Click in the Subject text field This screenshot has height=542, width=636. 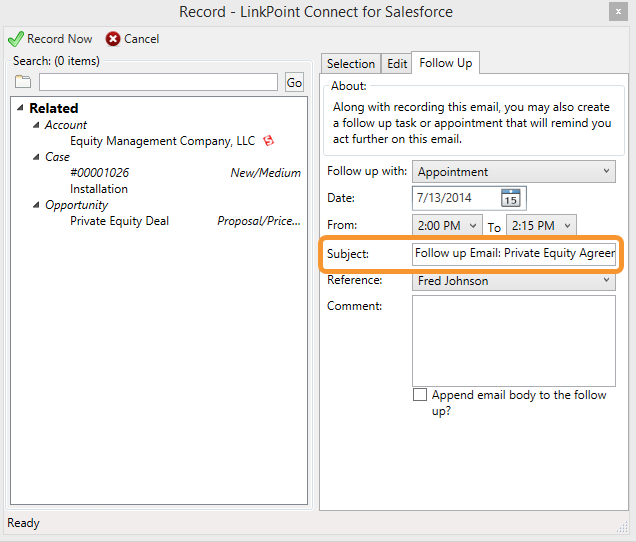pyautogui.click(x=514, y=254)
